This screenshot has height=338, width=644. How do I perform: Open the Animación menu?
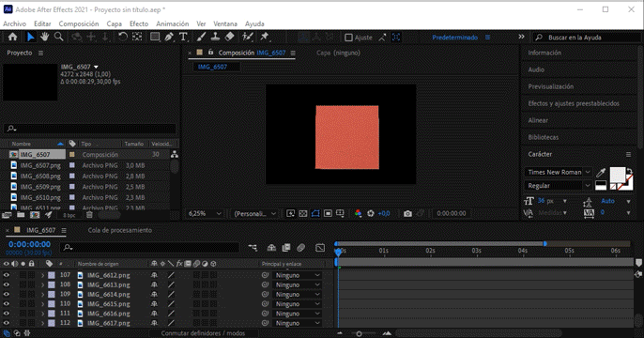[x=172, y=23]
